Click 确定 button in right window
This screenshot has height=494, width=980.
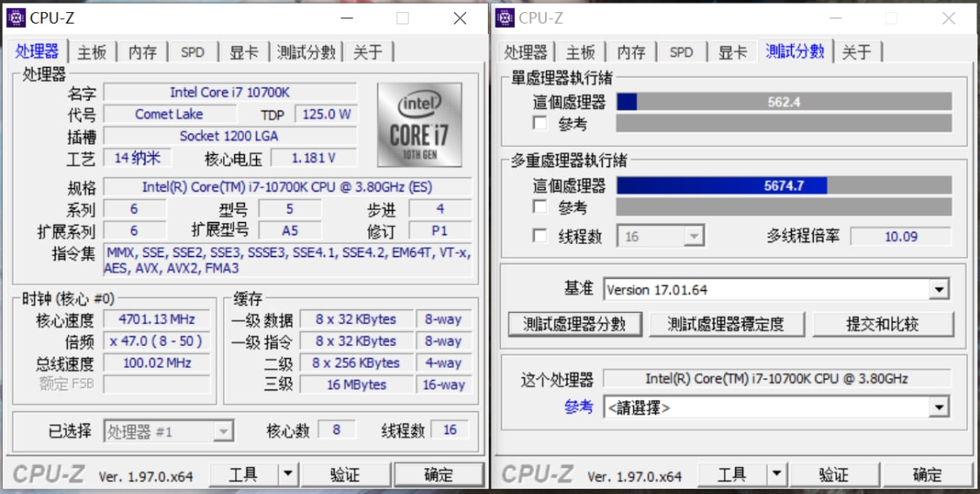[x=928, y=475]
